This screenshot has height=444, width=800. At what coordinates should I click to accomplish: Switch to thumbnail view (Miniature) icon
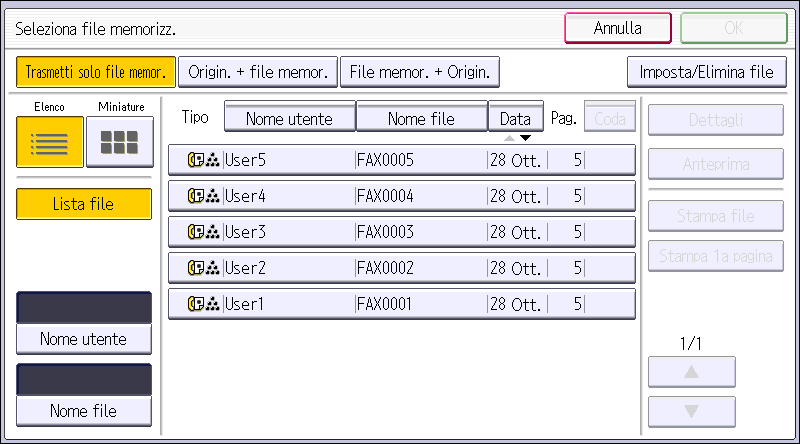click(x=120, y=142)
